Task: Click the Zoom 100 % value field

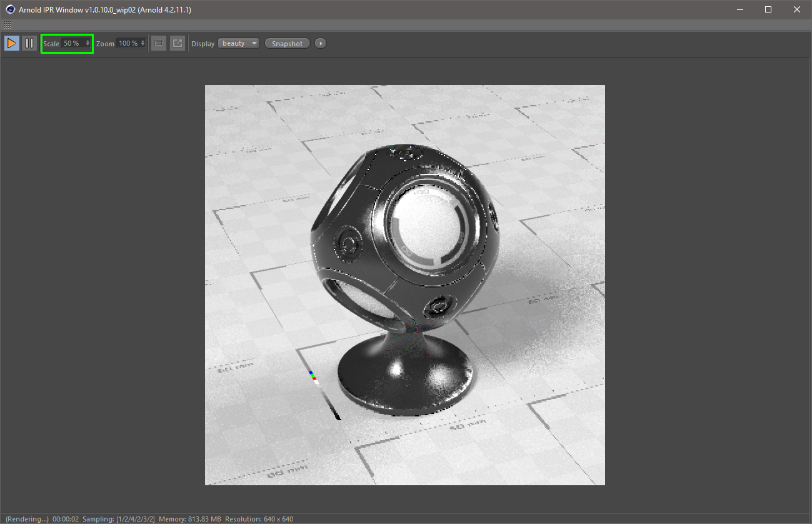Action: click(128, 43)
